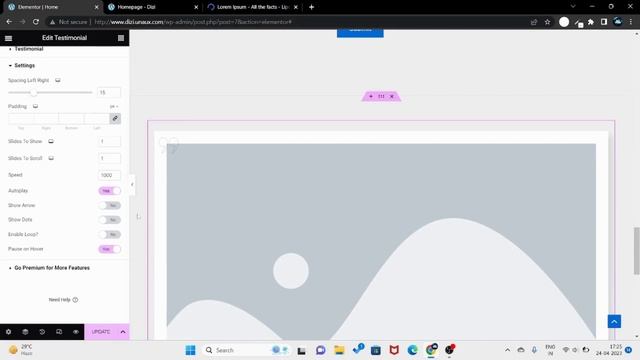Open Windows Start menu
Viewport: 640px width, 360px height.
(190, 350)
